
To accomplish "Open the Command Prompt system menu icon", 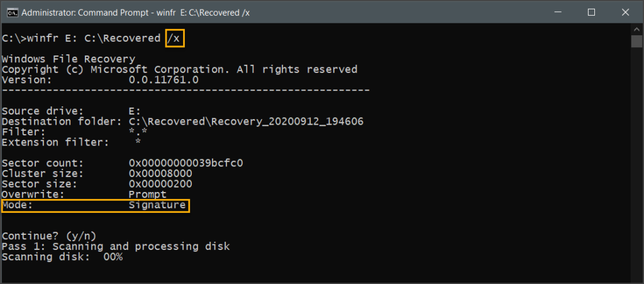I will pyautogui.click(x=13, y=13).
